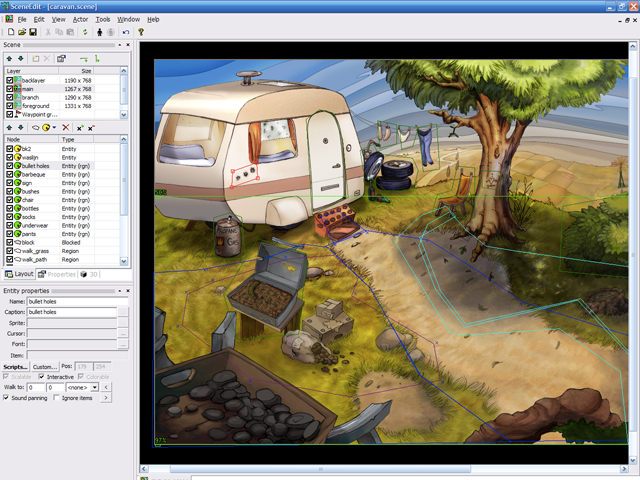Add an entity using yellow Pac-Man icon
Viewport: 640px width, 480px height.
46,128
